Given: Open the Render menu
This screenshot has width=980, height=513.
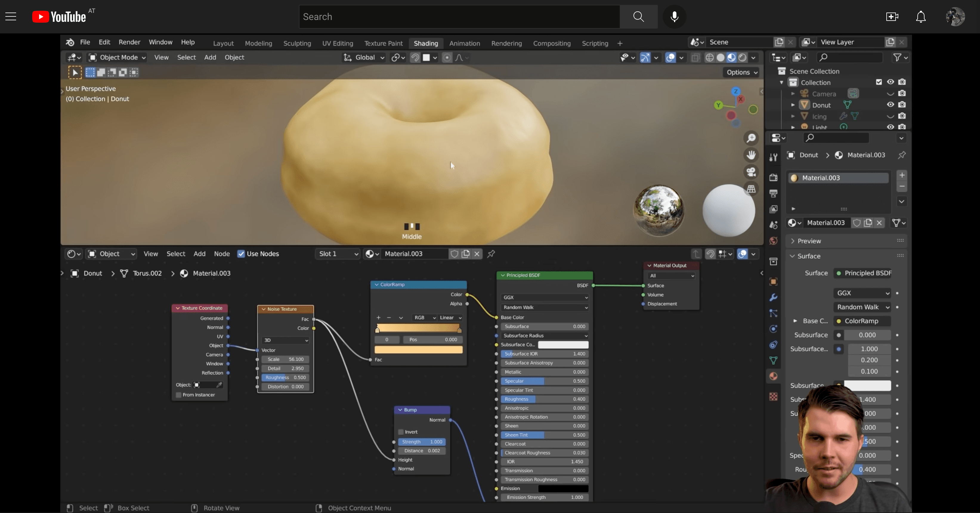Looking at the screenshot, I should [x=129, y=42].
